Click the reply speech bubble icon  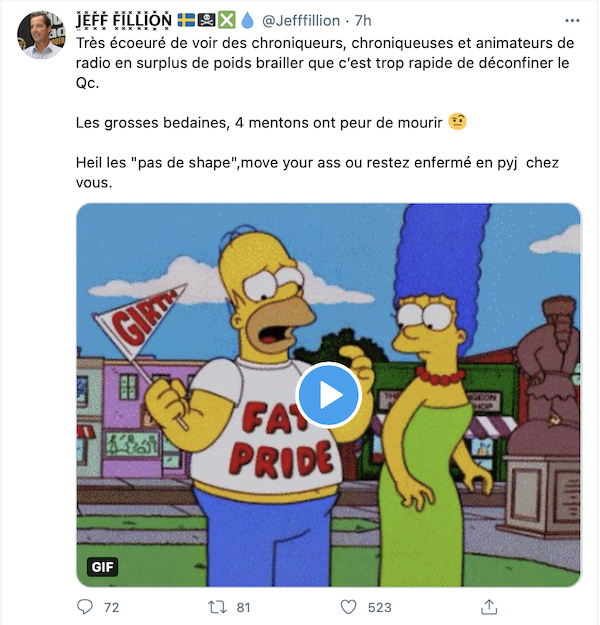(x=85, y=607)
